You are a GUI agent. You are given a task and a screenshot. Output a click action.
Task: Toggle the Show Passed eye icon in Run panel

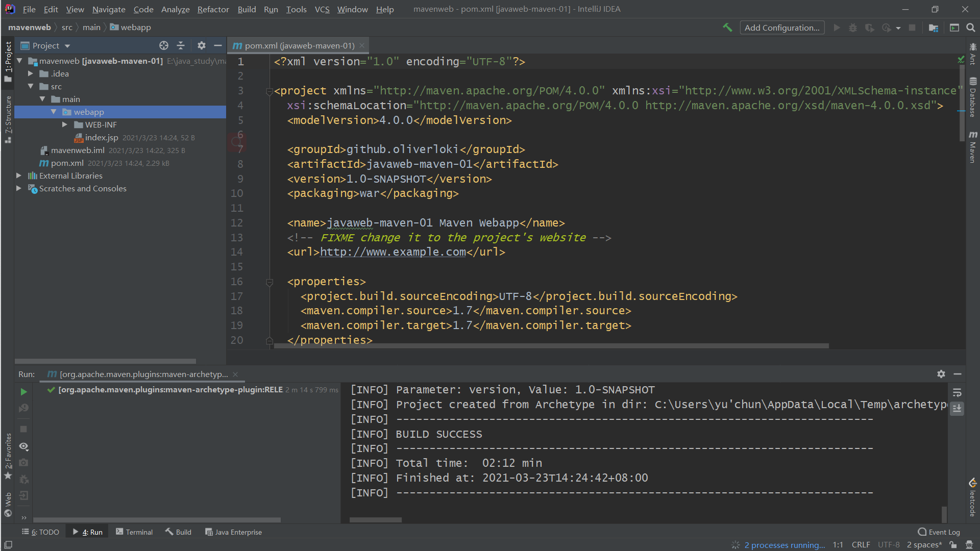click(x=23, y=446)
